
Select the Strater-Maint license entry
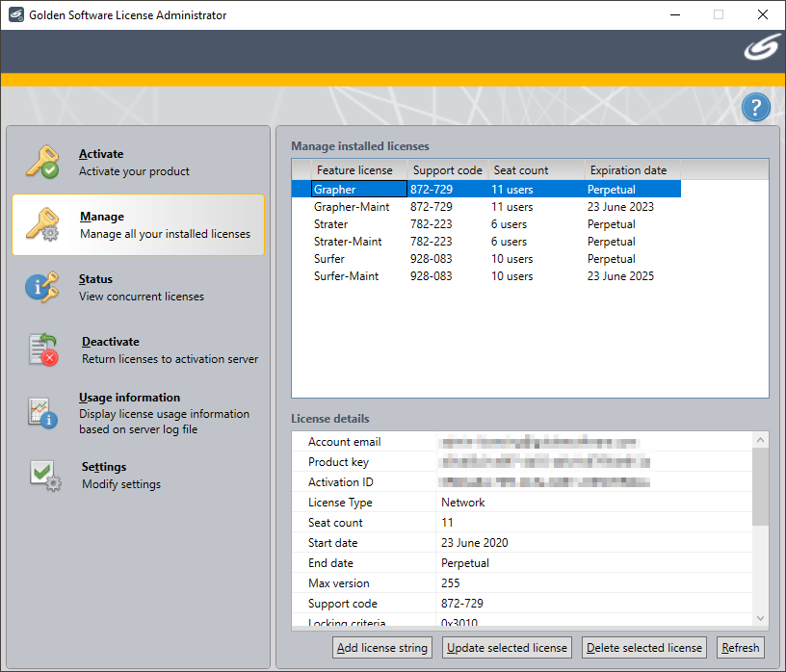click(347, 241)
